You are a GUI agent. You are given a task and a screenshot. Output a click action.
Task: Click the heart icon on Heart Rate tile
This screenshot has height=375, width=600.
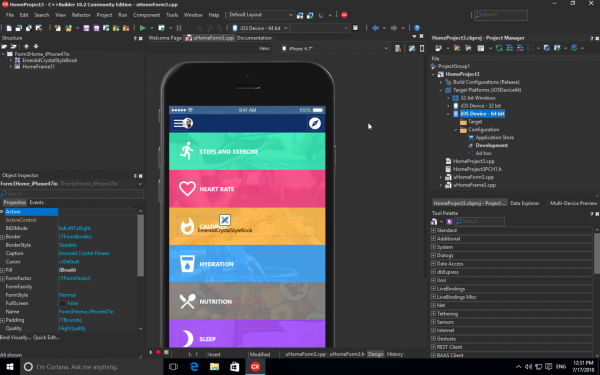[187, 189]
